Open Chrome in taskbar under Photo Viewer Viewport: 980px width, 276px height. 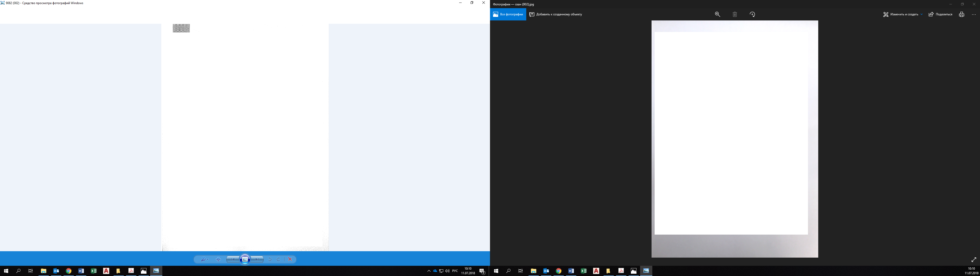(x=68, y=271)
